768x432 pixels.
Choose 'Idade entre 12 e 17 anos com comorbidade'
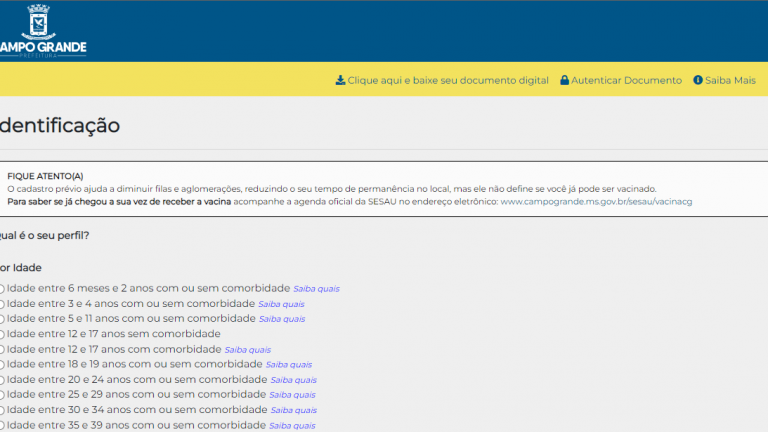2,350
